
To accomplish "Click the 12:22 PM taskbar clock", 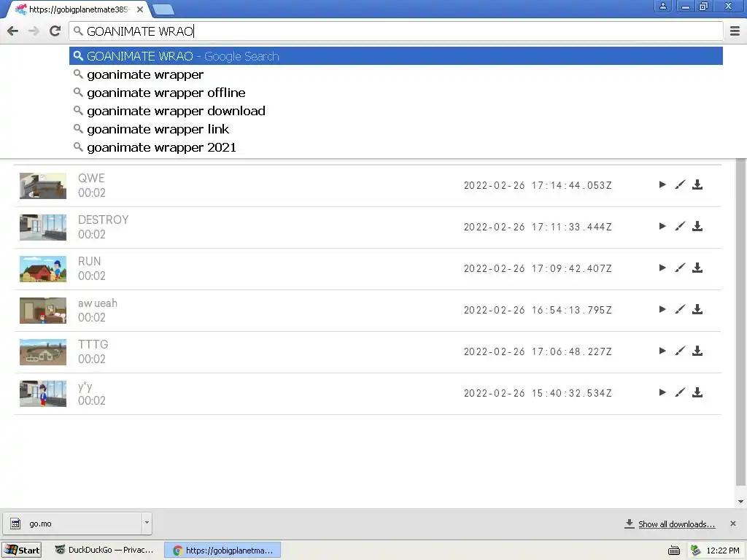I will [723, 551].
